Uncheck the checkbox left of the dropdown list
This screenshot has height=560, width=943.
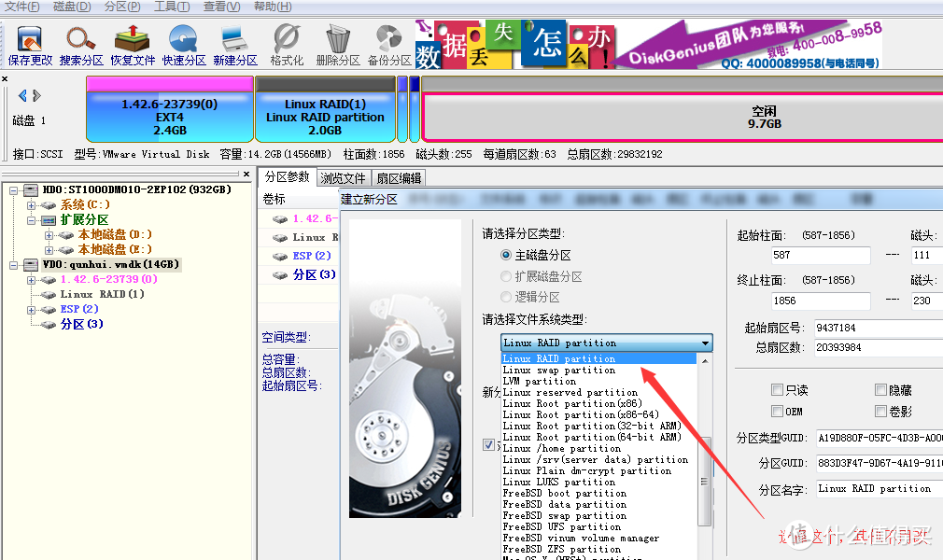489,444
